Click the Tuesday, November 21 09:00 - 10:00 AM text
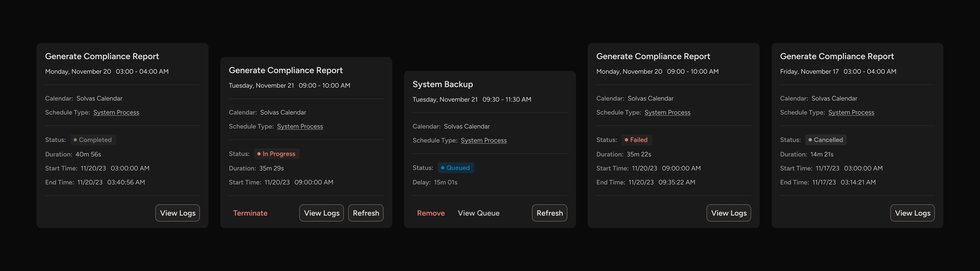The image size is (980, 271). 290,86
